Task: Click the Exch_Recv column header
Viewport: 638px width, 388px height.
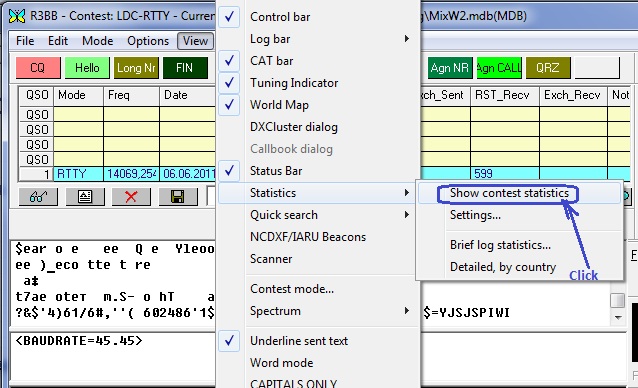Action: (573, 96)
